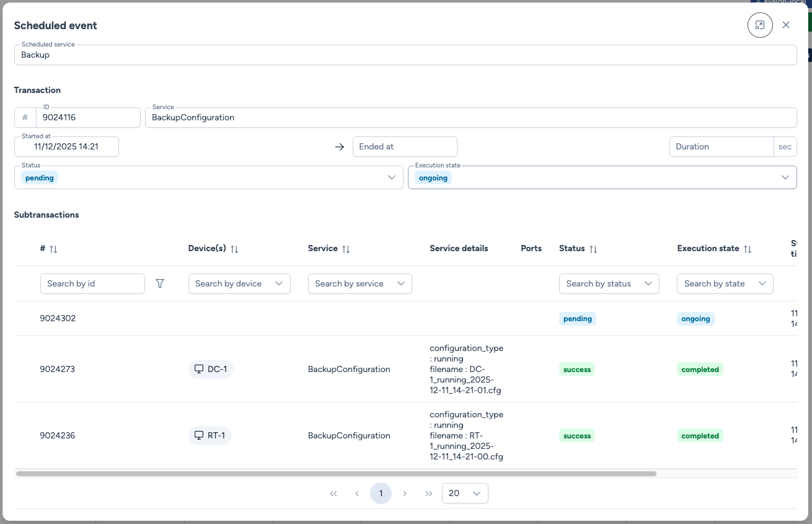Click the horizontal table scrollbar

[x=335, y=474]
